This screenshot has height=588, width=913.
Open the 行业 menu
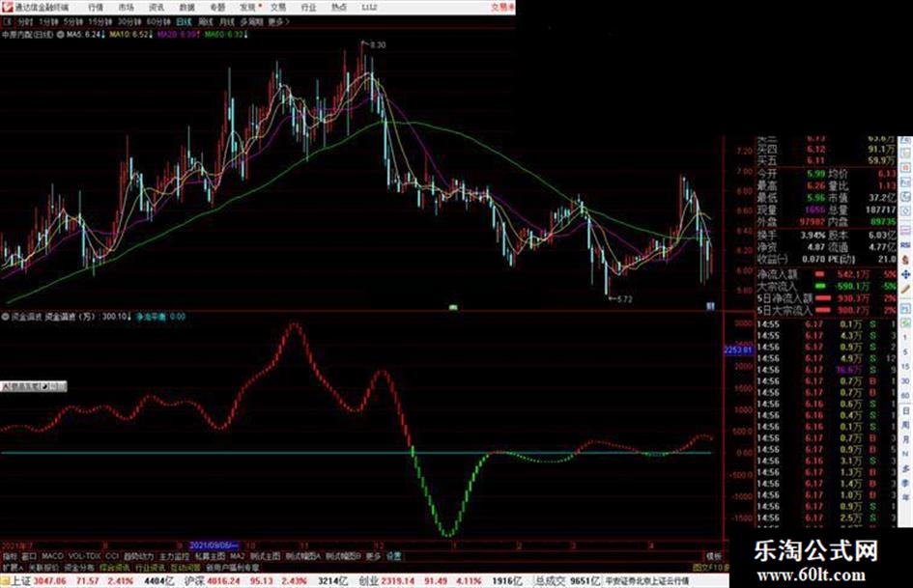coord(308,7)
